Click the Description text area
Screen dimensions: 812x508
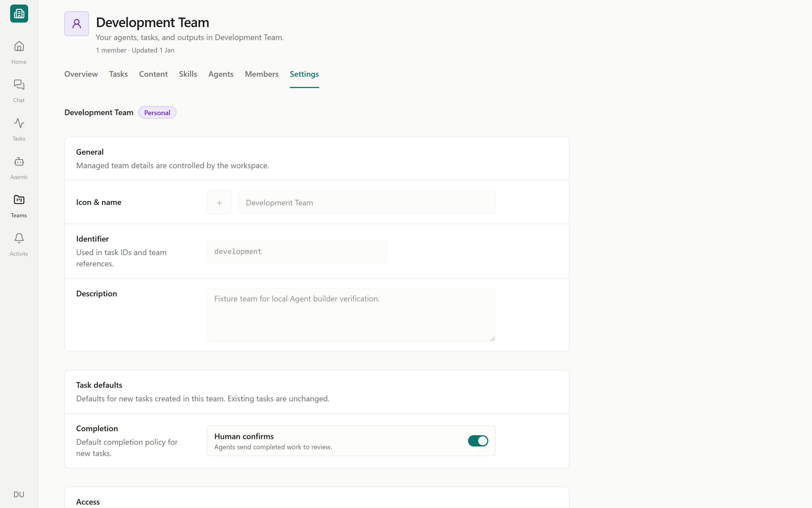coord(351,315)
